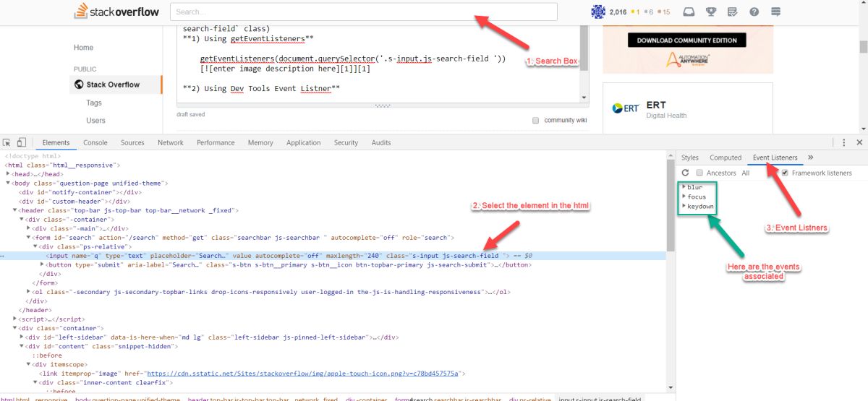Open the Application tab
The height and width of the screenshot is (401, 868).
(303, 142)
